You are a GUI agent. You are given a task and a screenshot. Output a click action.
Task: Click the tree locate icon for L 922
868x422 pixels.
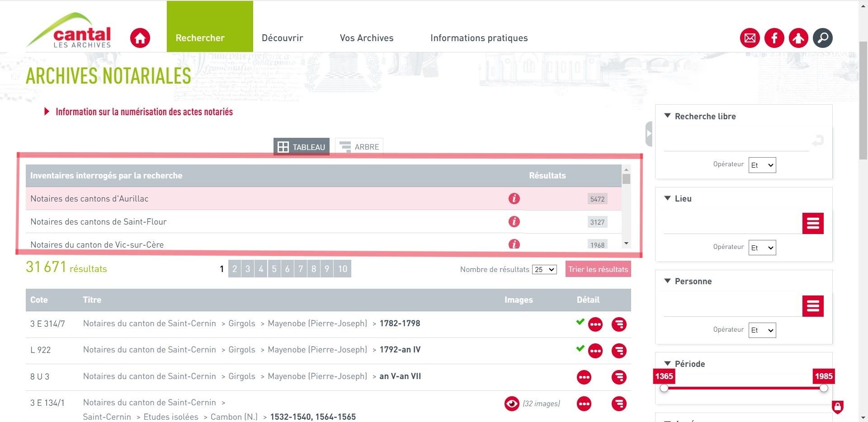tap(619, 351)
